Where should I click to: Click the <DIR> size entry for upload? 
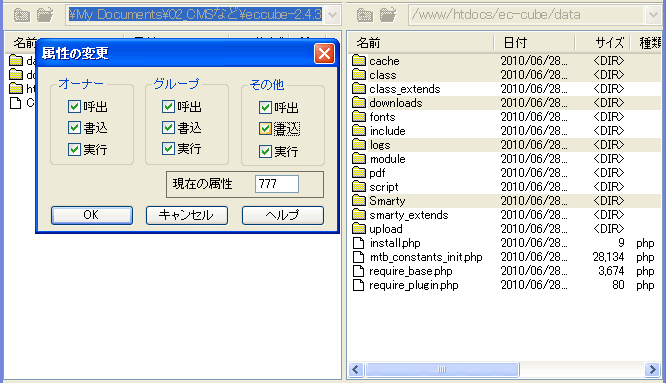pyautogui.click(x=609, y=229)
